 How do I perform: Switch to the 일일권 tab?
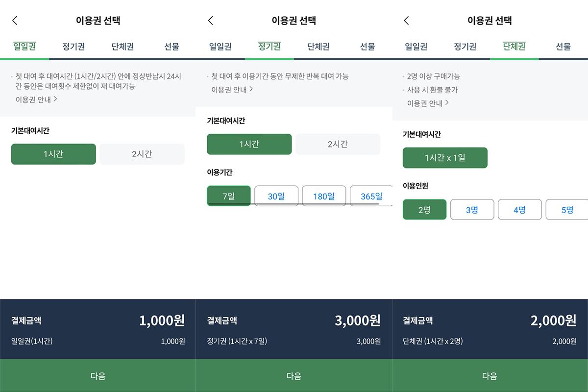pos(24,46)
